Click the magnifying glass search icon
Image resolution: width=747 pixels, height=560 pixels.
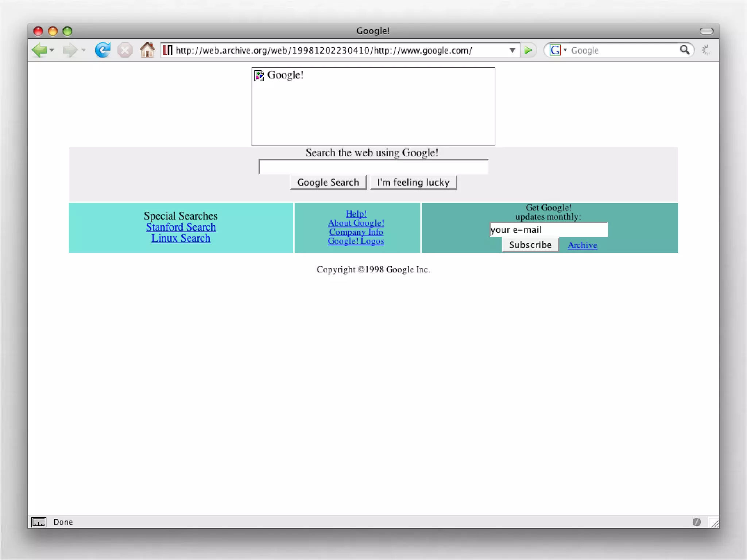click(x=684, y=50)
